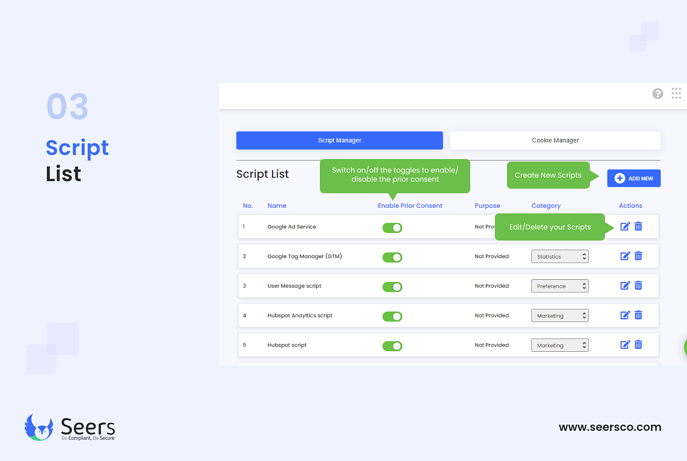Image resolution: width=687 pixels, height=461 pixels.
Task: Select the Hubspot Anayltics script name cell
Action: click(x=300, y=316)
